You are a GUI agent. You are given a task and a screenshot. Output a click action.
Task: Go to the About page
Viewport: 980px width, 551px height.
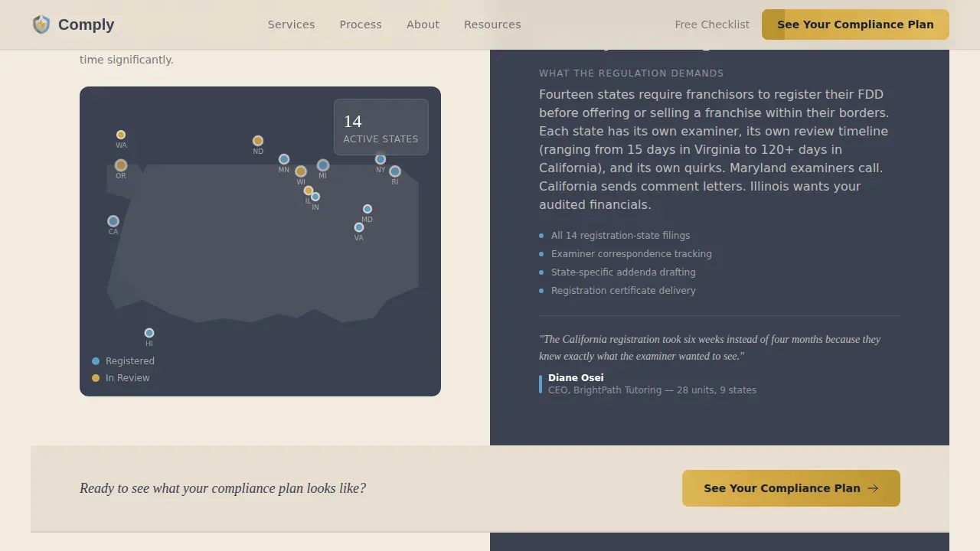[x=423, y=24]
